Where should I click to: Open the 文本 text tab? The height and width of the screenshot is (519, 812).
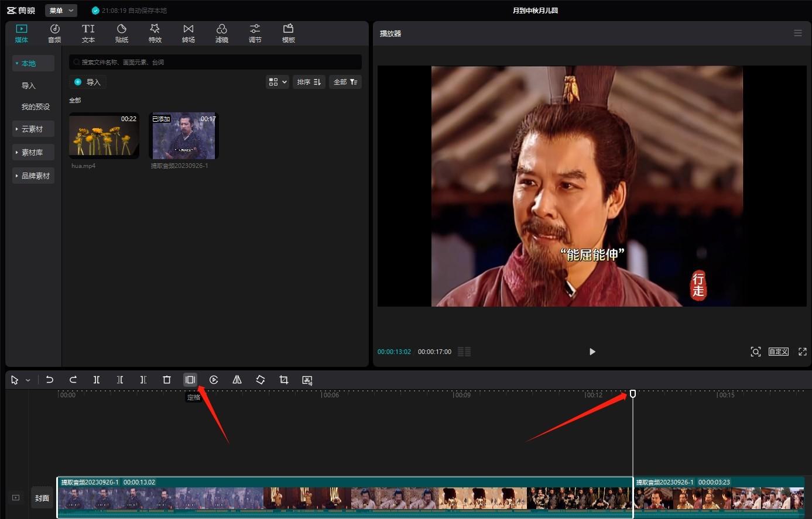88,33
